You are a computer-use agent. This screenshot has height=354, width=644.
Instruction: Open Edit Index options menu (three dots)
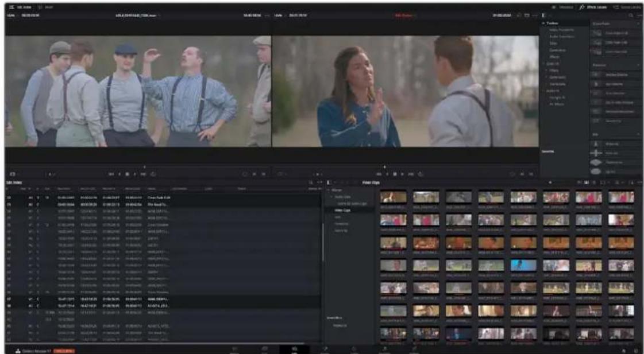pyautogui.click(x=320, y=182)
